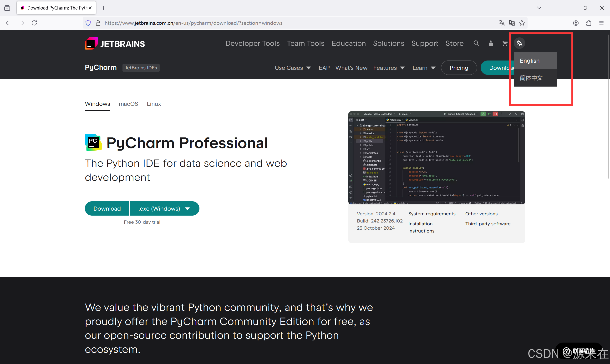610x364 pixels.
Task: Click the language selection globe icon
Action: click(x=519, y=43)
